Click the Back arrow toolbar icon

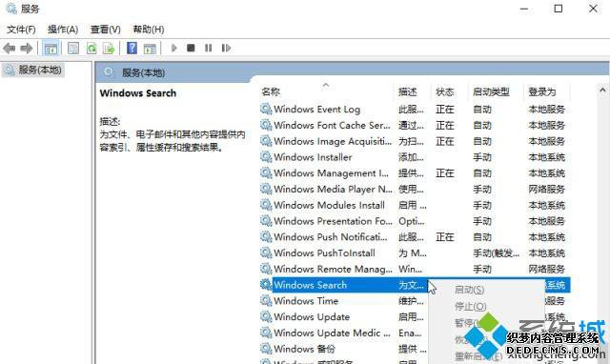coord(9,49)
